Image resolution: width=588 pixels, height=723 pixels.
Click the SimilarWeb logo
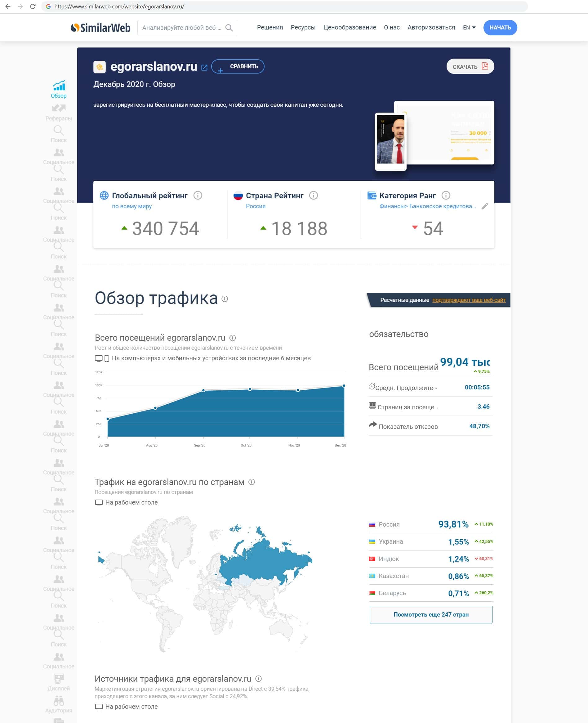[100, 27]
